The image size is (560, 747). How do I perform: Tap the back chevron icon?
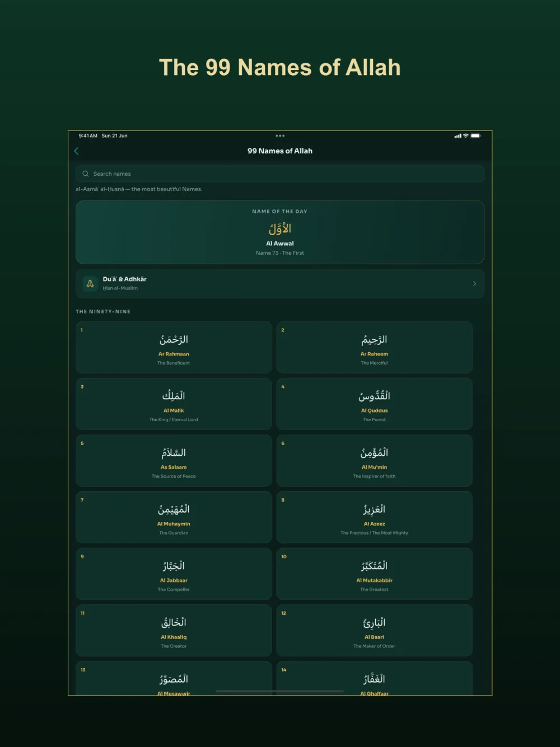[x=76, y=151]
